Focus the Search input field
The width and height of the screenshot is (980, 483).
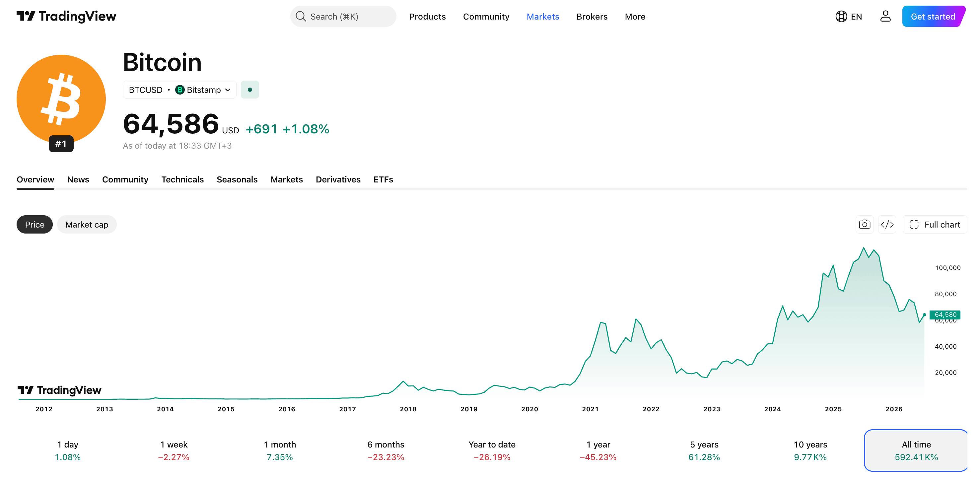click(343, 16)
